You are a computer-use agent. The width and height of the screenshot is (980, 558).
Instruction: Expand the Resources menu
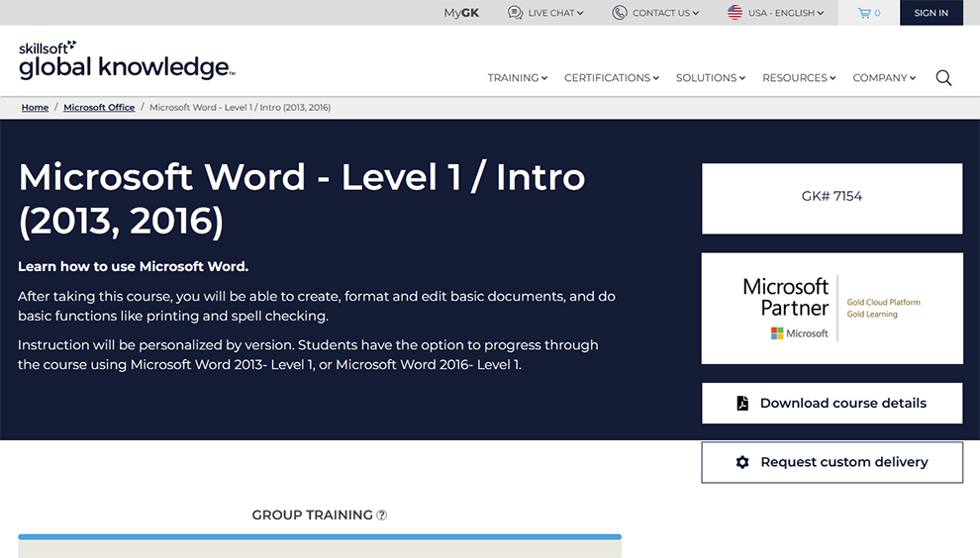[799, 78]
